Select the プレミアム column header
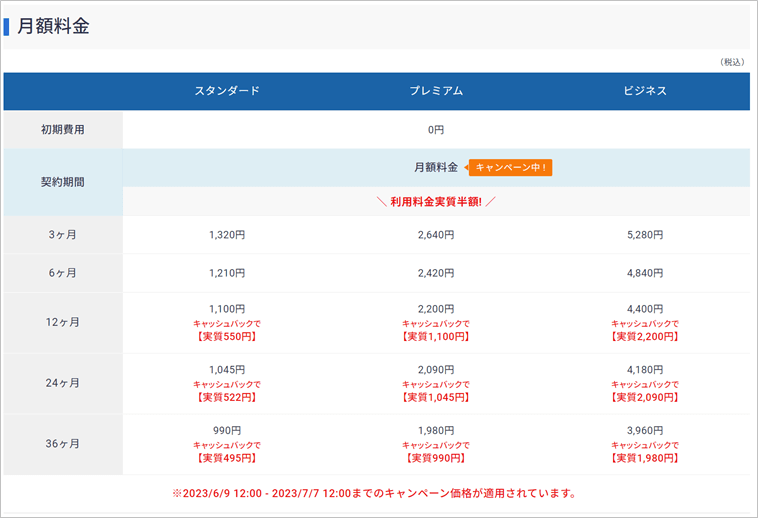The height and width of the screenshot is (518, 758). (x=436, y=91)
